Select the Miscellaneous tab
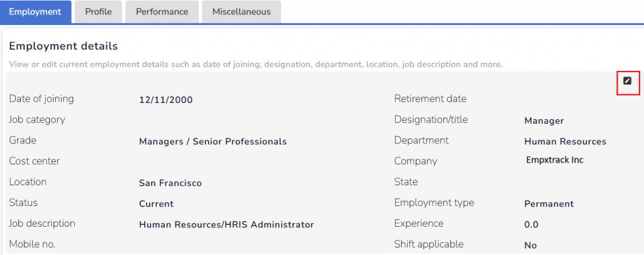 pos(241,12)
